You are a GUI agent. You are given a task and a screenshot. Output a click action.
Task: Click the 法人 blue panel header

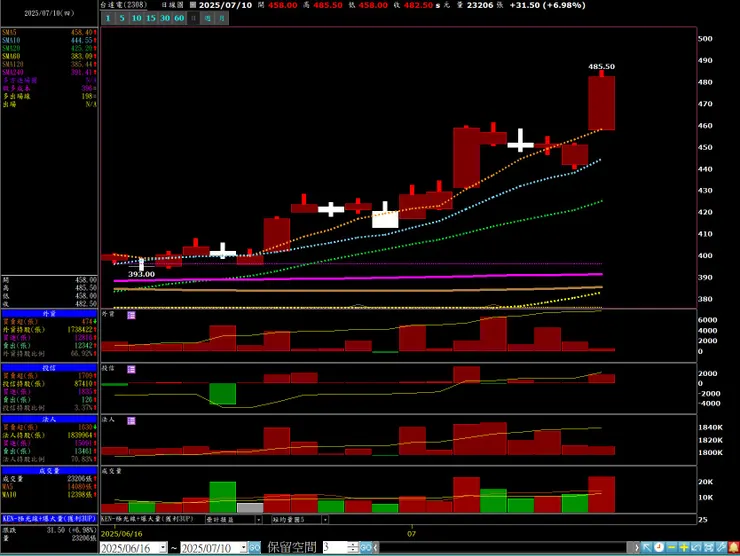(49, 420)
